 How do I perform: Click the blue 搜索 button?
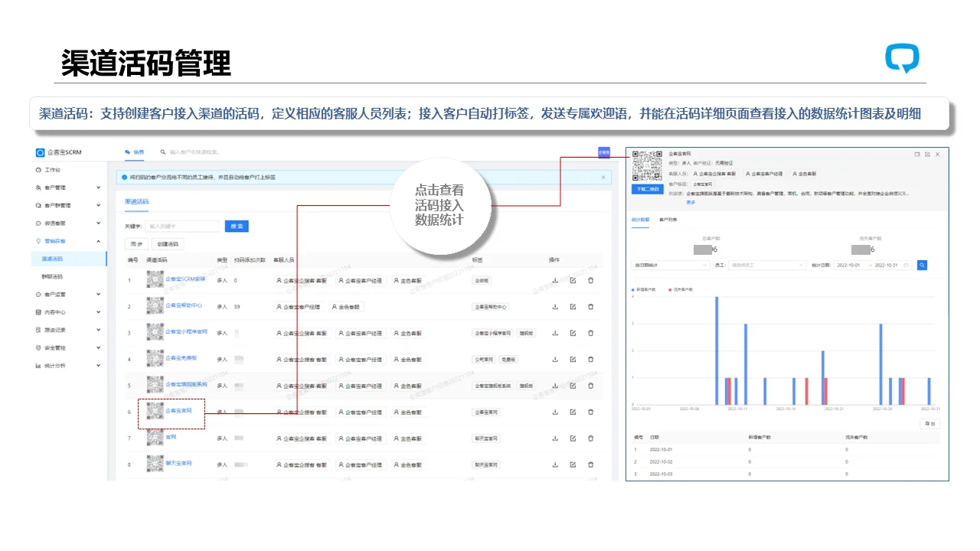point(237,227)
